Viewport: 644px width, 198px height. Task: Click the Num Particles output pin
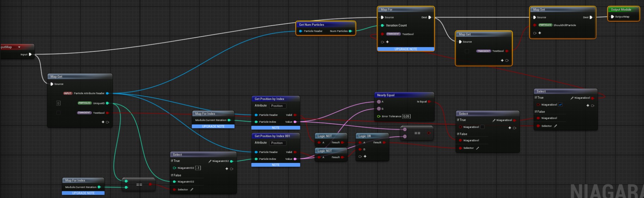350,31
